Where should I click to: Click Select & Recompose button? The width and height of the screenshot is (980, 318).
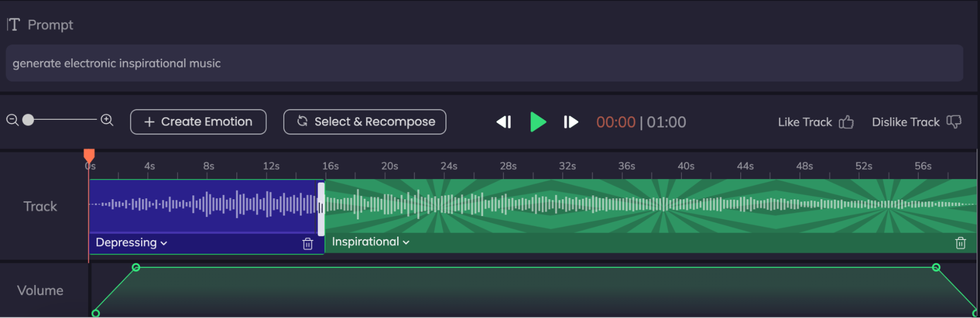click(x=365, y=122)
